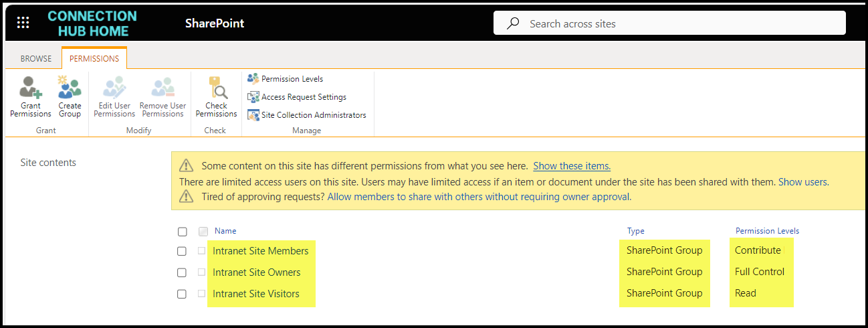Click the Grant Permissions icon
Screen dimensions: 868x328
[31, 88]
